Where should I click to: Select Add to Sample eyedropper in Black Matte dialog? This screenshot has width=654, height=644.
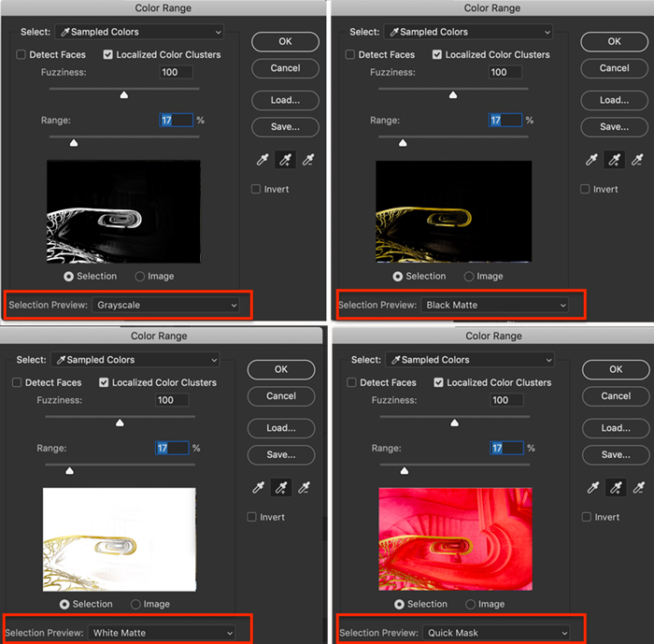pyautogui.click(x=615, y=160)
